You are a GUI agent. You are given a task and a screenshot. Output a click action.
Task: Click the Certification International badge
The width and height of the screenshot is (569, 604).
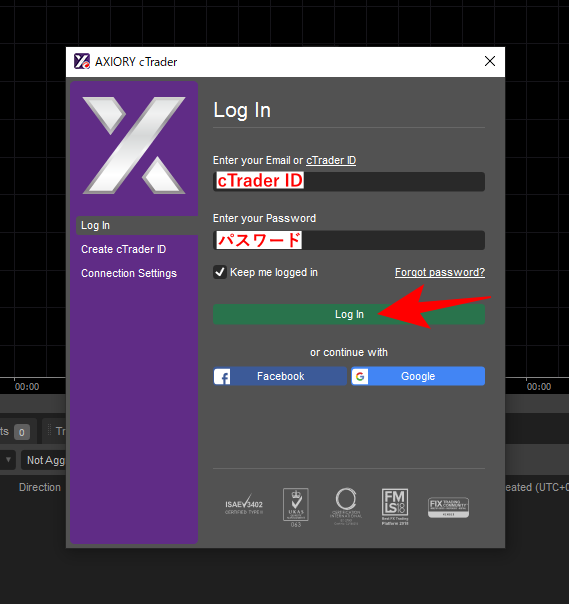click(x=346, y=506)
